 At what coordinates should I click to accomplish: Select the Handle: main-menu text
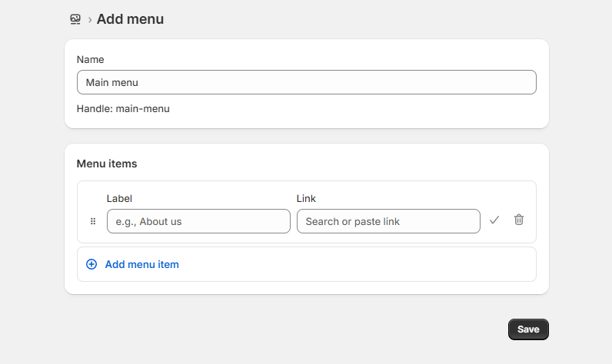pyautogui.click(x=123, y=109)
